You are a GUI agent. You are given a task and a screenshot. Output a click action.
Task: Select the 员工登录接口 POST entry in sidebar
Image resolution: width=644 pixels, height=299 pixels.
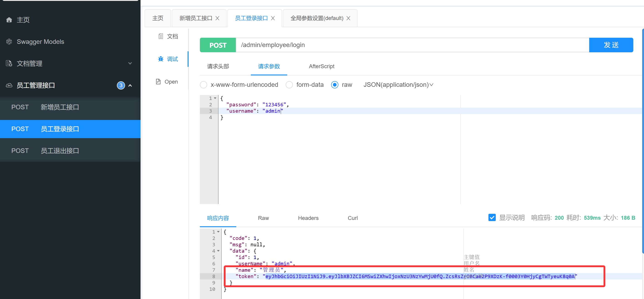(70, 129)
